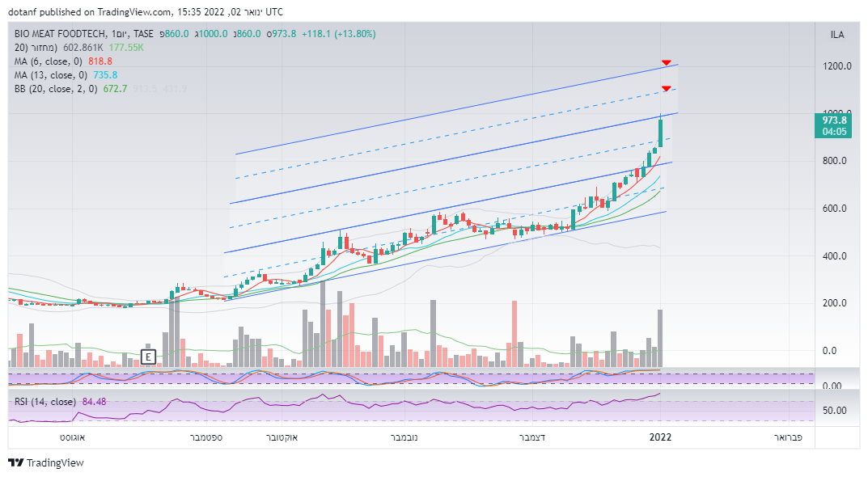The image size is (868, 477).
Task: Click the latest tall green candlestick
Action: 660,133
